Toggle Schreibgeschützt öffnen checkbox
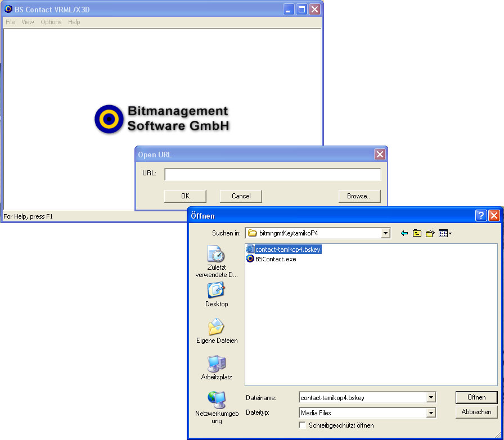 click(x=302, y=425)
